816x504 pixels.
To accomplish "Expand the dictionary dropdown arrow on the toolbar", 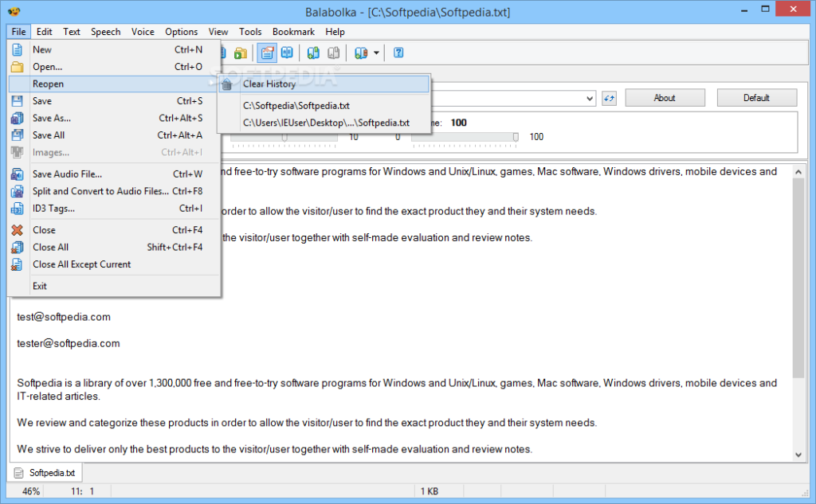I will (x=376, y=53).
